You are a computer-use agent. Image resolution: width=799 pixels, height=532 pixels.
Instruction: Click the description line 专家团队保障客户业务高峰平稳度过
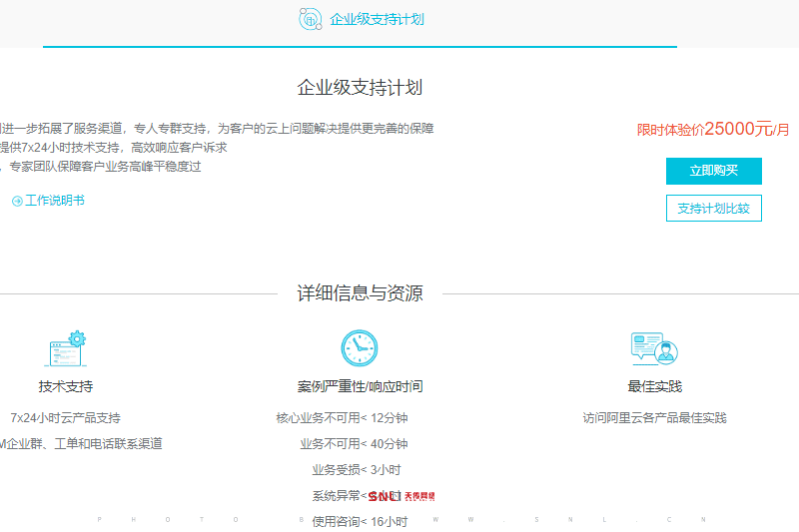click(101, 167)
